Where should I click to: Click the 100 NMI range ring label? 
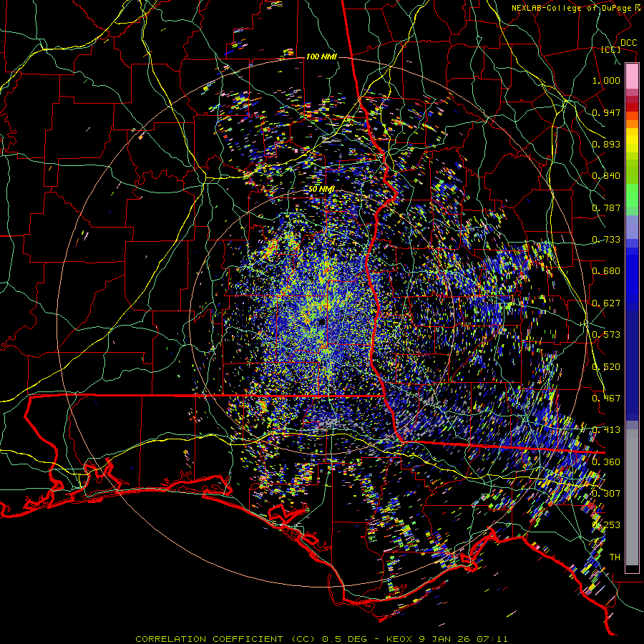(x=321, y=57)
